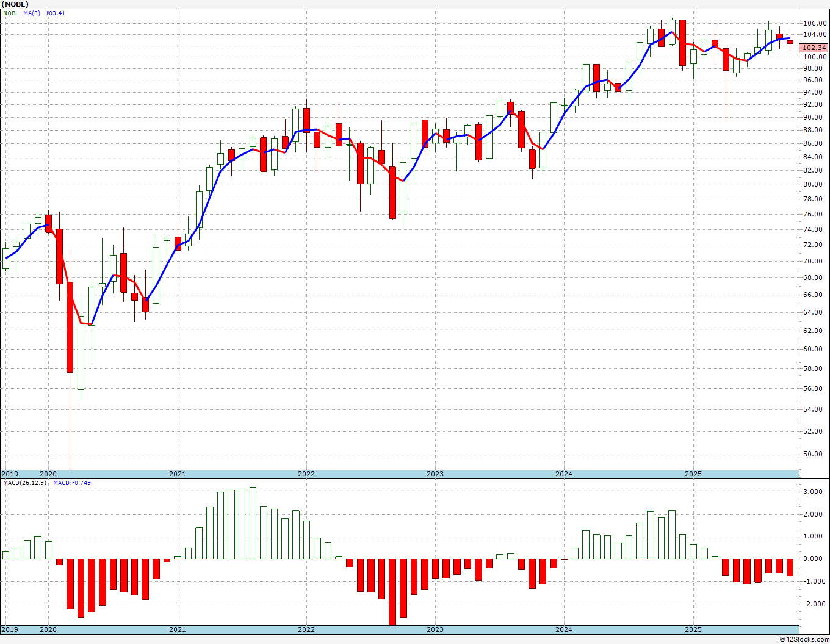Image resolution: width=830 pixels, height=644 pixels.
Task: Select 2024 on the price chart time axis
Action: point(564,474)
